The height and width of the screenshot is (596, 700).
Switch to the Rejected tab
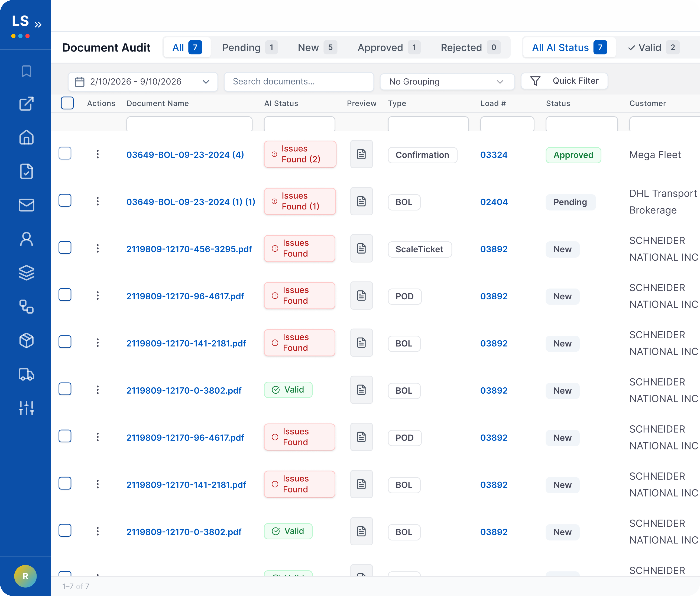(470, 48)
